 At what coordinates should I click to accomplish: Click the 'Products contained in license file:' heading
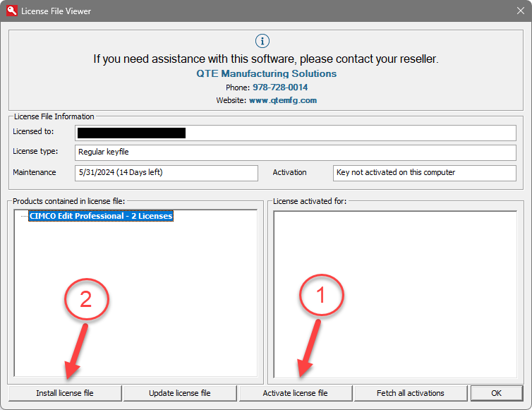pyautogui.click(x=69, y=201)
